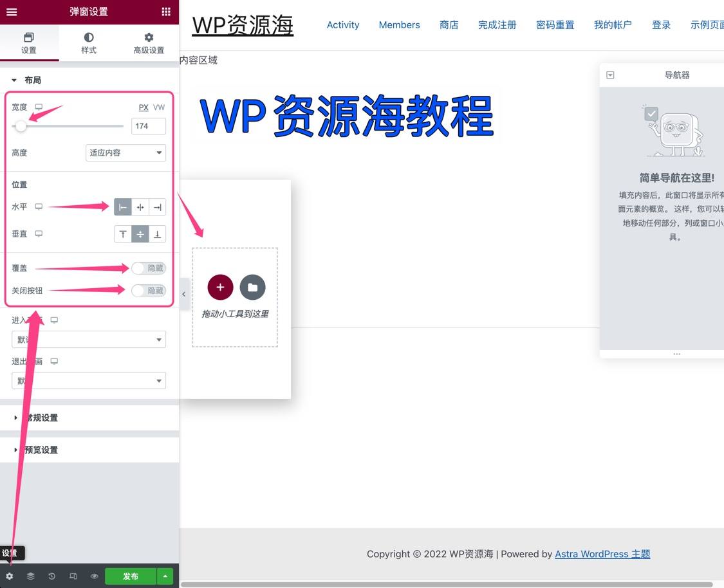This screenshot has height=588, width=724.
Task: Click responsive icon next to exit animation
Action: tap(54, 362)
